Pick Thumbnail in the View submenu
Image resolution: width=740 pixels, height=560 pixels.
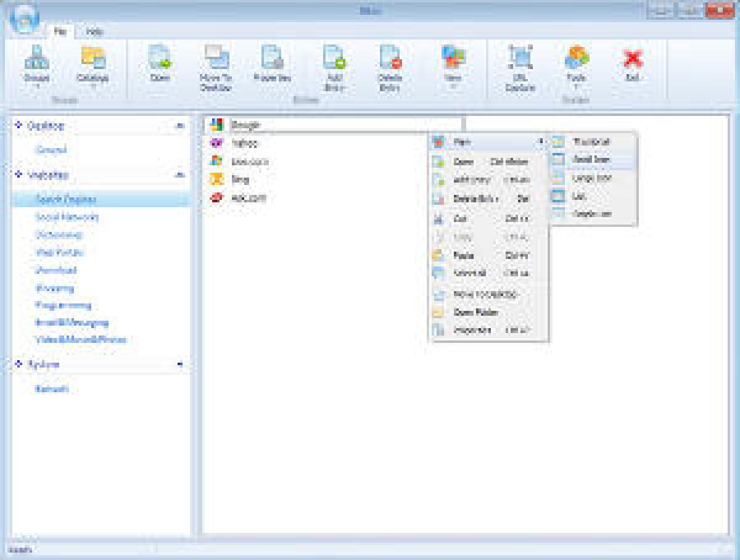click(x=592, y=142)
